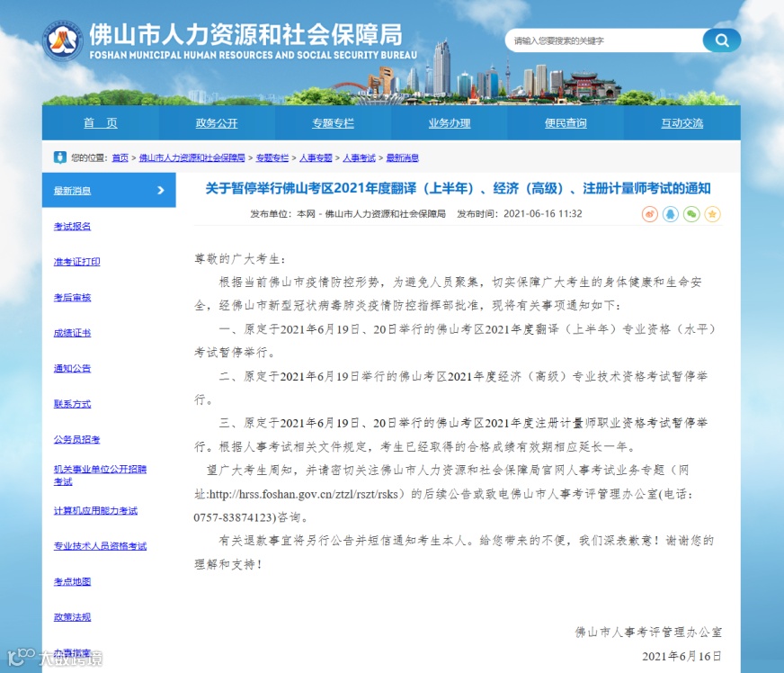Image resolution: width=784 pixels, height=673 pixels.
Task: Open 机关事业单位公开招聘考试 sidebar link
Action: coord(100,475)
